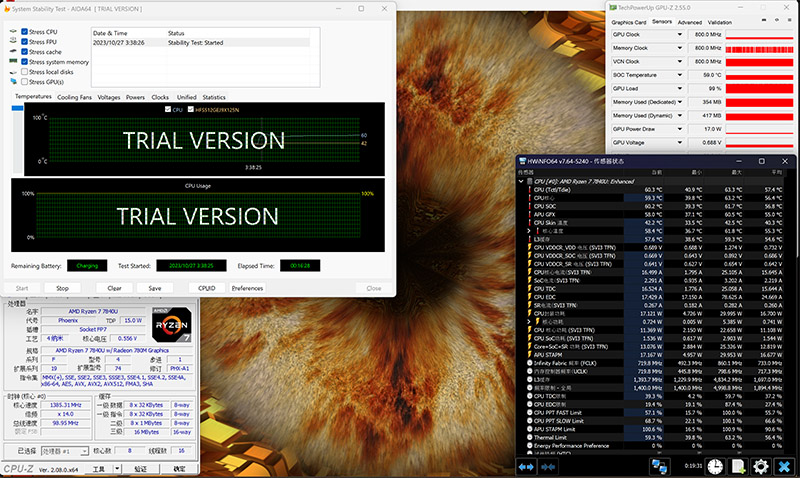Viewport: 800px width, 478px height.
Task: Click the Stop button in AIDA64
Action: coord(62,288)
